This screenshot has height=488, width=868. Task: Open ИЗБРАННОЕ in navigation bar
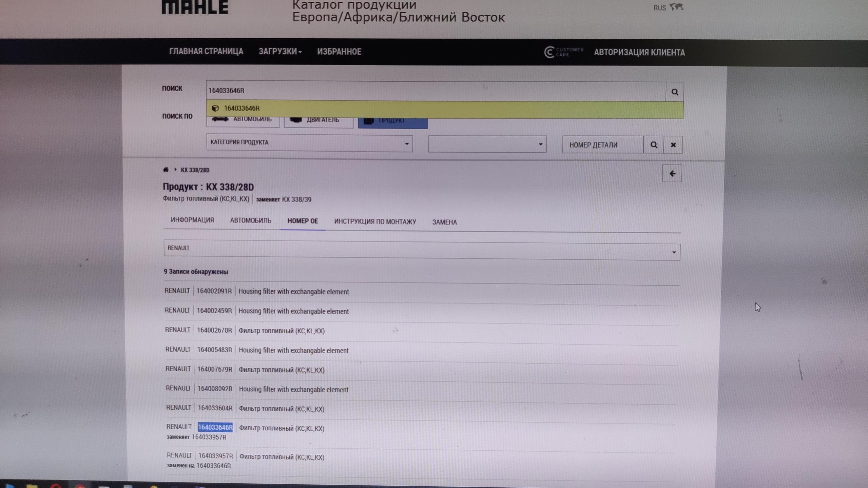pos(339,52)
